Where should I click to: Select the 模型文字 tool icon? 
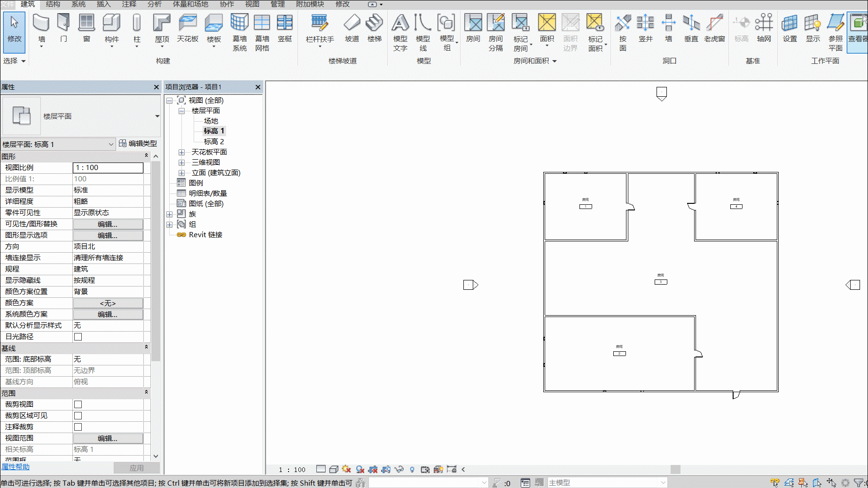pos(400,23)
